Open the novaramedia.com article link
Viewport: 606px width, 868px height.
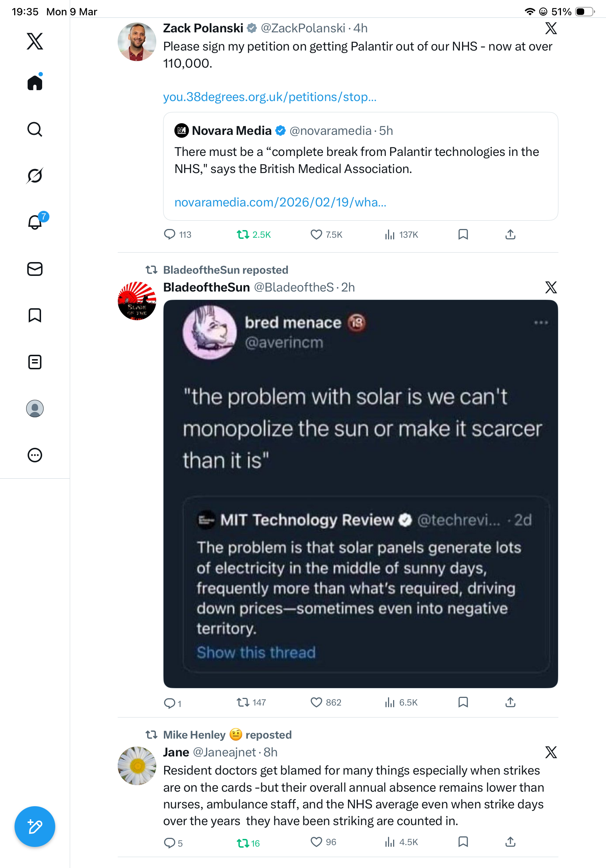click(280, 202)
